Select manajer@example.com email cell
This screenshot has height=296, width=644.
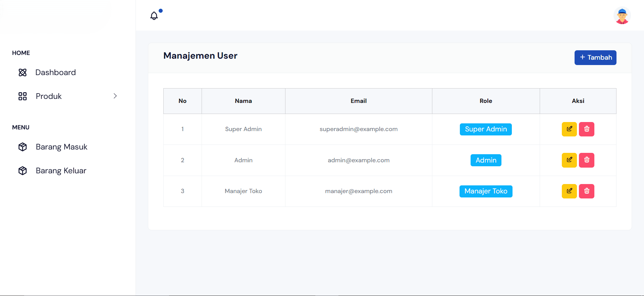point(359,191)
